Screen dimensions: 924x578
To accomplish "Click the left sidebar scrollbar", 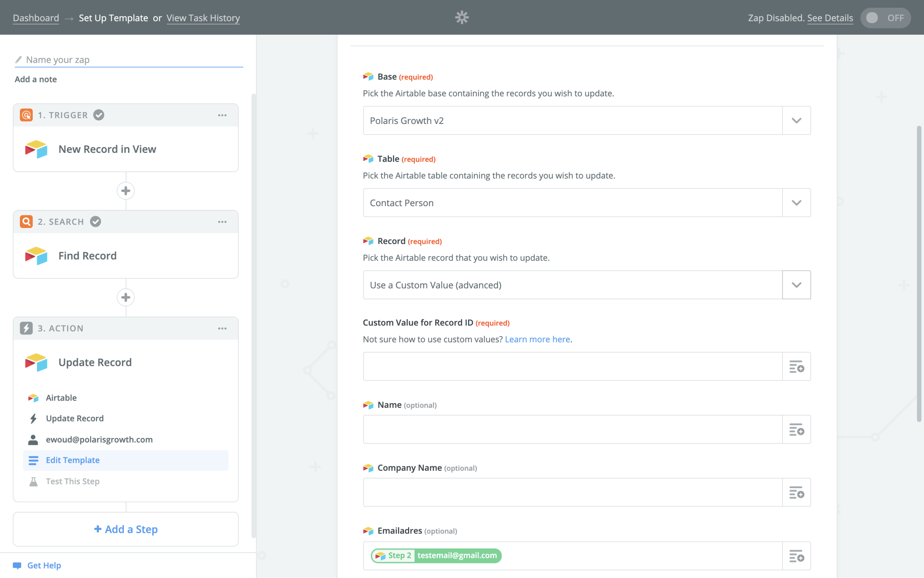I will (x=254, y=316).
